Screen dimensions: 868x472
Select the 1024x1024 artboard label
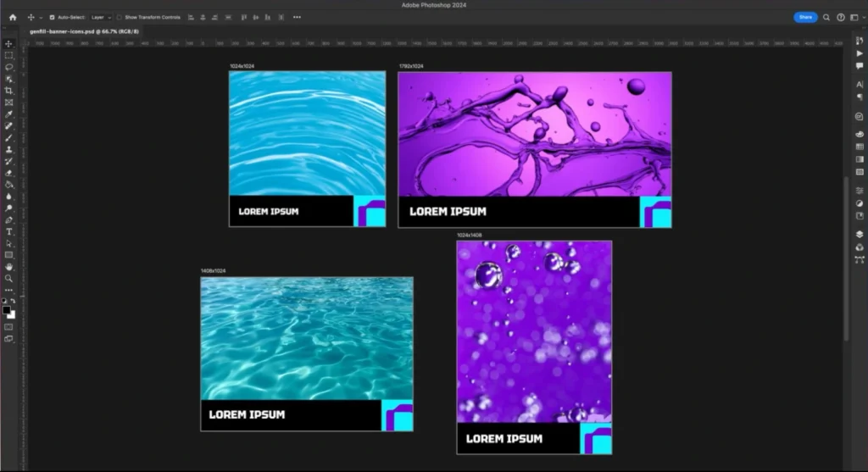(x=242, y=66)
